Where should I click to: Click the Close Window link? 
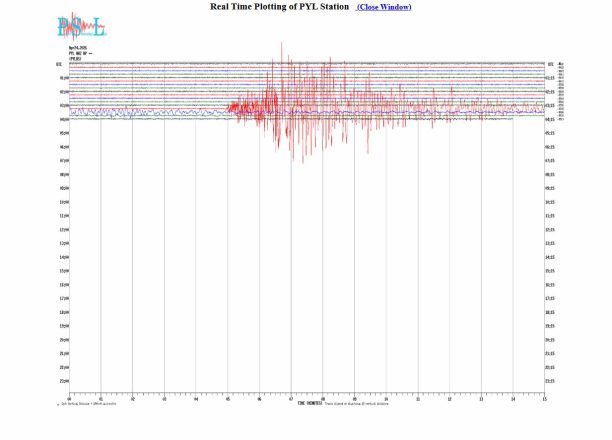[x=383, y=7]
